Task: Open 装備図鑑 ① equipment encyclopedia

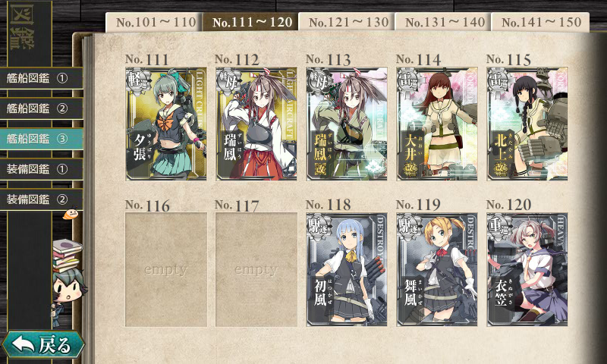Action: click(x=41, y=169)
